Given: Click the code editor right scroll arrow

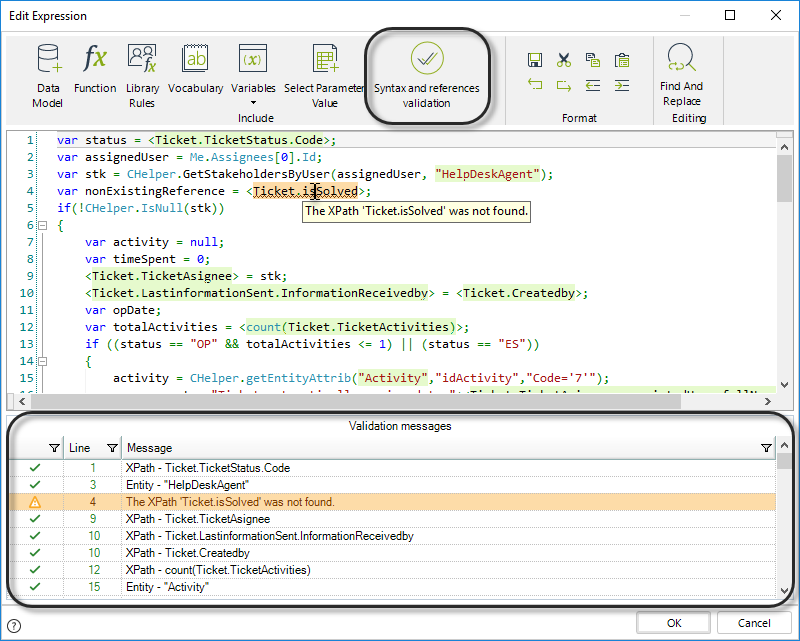Looking at the screenshot, I should click(x=767, y=402).
